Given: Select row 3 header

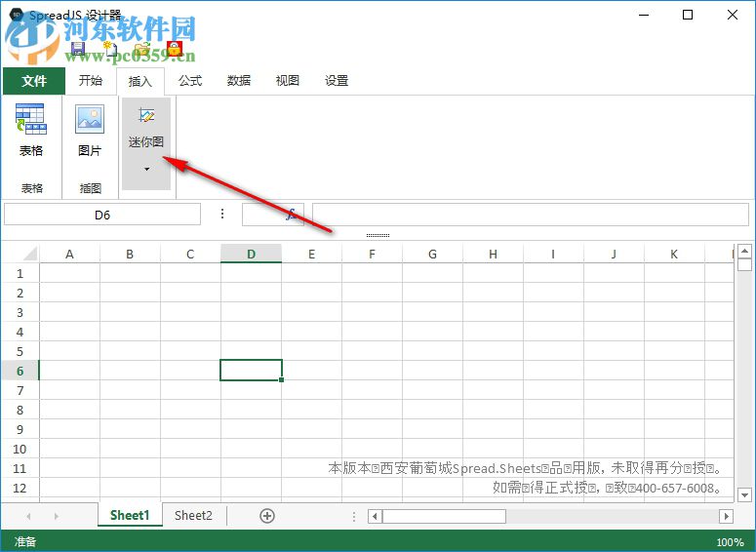Looking at the screenshot, I should tap(20, 312).
